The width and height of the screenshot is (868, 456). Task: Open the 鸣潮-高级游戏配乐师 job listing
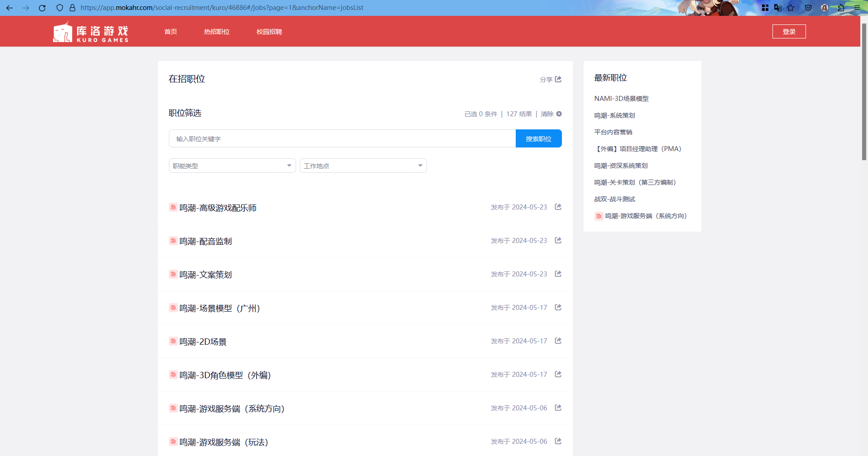tap(218, 208)
